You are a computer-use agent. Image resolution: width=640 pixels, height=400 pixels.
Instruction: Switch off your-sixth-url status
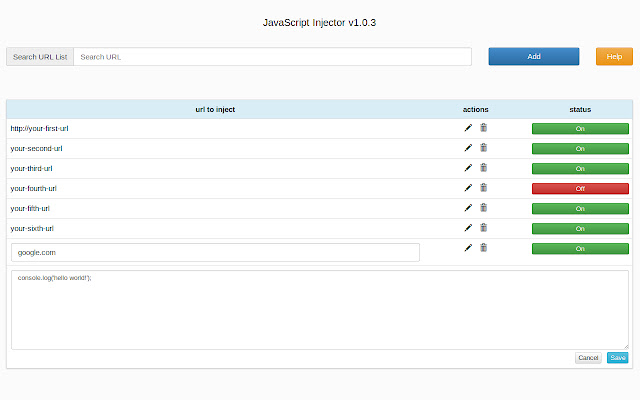pyautogui.click(x=580, y=229)
